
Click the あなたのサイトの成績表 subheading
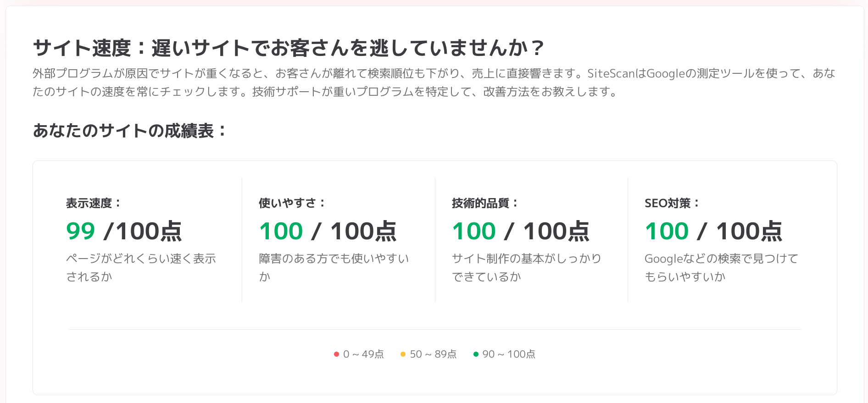(x=129, y=131)
